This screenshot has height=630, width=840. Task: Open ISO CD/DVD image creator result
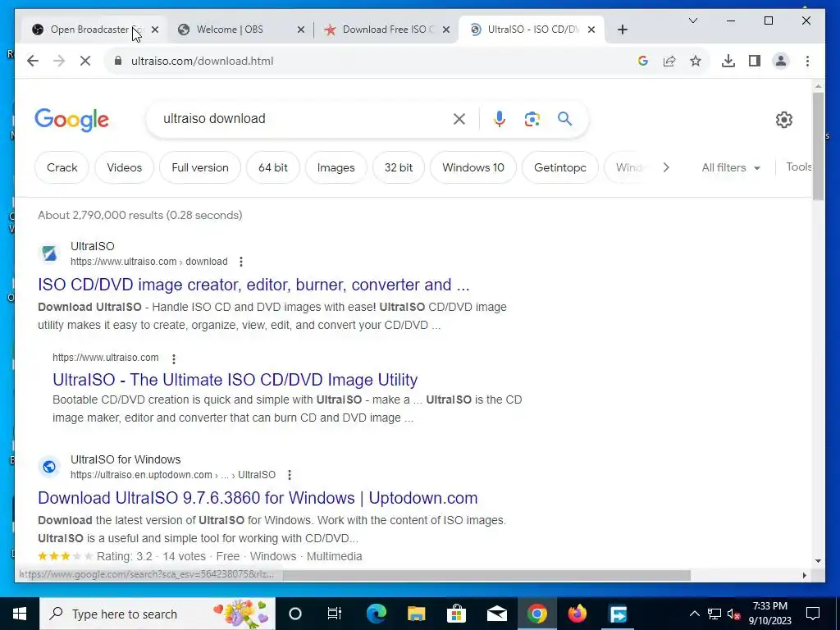(x=253, y=285)
